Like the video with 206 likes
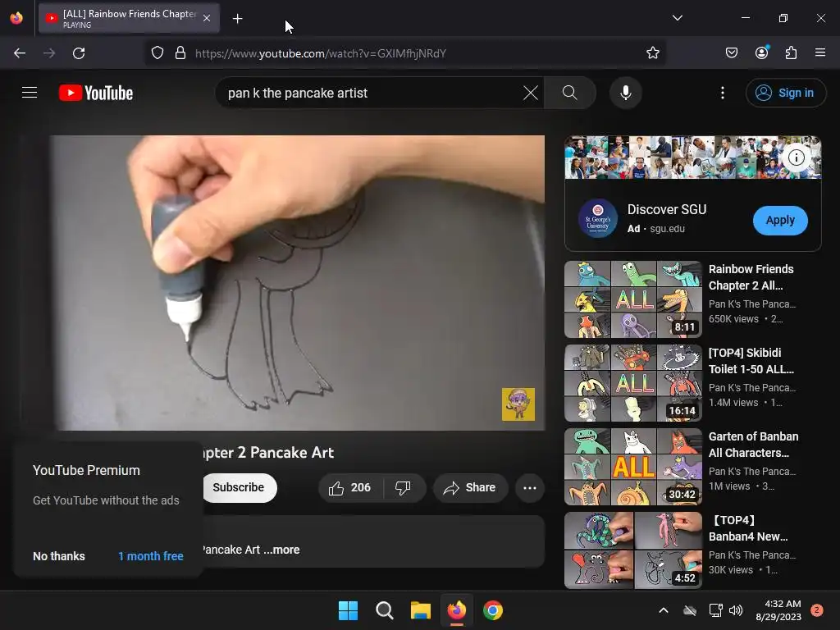Viewport: 840px width, 630px height. pos(351,488)
